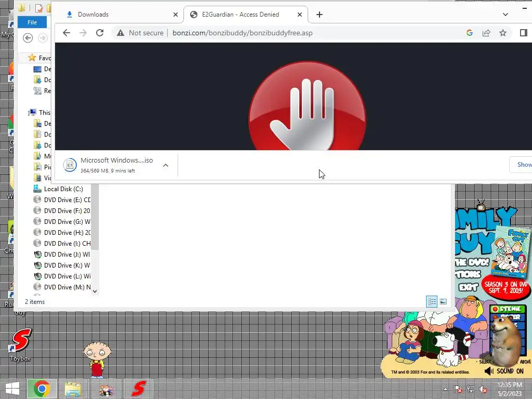Image resolution: width=532 pixels, height=399 pixels.
Task: Click the Toybox desktop shortcut
Action: click(x=20, y=344)
